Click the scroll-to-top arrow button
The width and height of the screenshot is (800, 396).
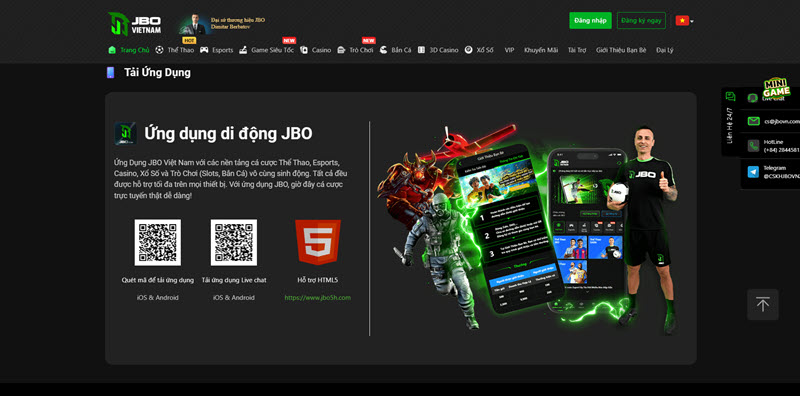pos(763,305)
